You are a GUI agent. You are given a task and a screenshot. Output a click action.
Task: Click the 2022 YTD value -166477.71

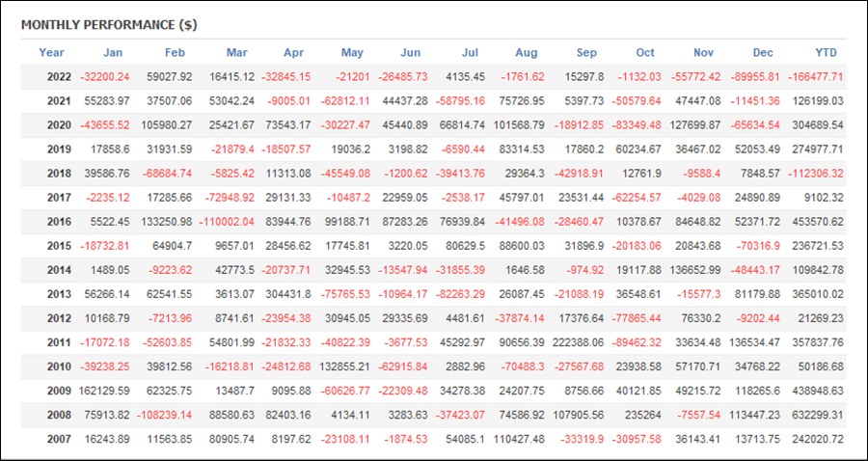tap(816, 77)
